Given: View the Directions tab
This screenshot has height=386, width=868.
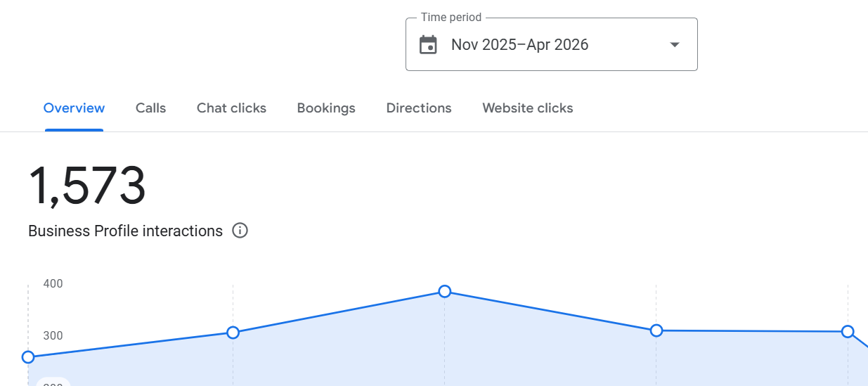Looking at the screenshot, I should pyautogui.click(x=419, y=108).
